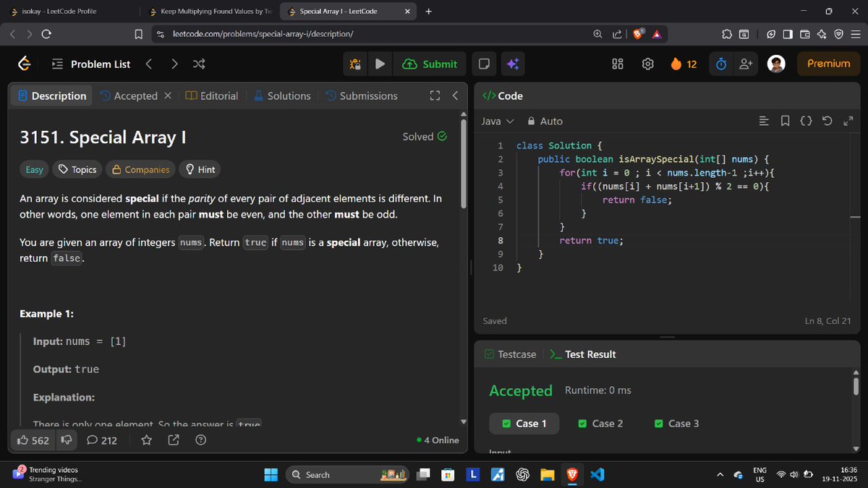
Task: Expand the editor to fullscreen
Action: [848, 121]
